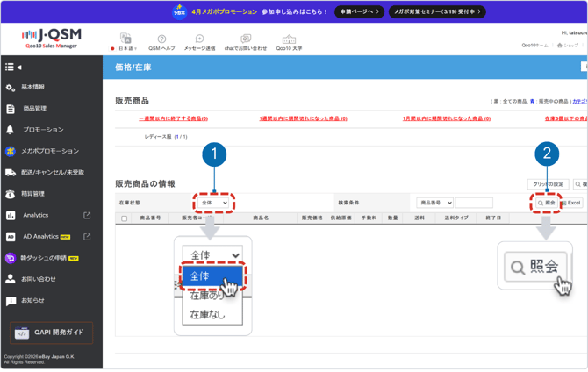
Task: Open the Qoo10 大学 icon
Action: point(289,39)
